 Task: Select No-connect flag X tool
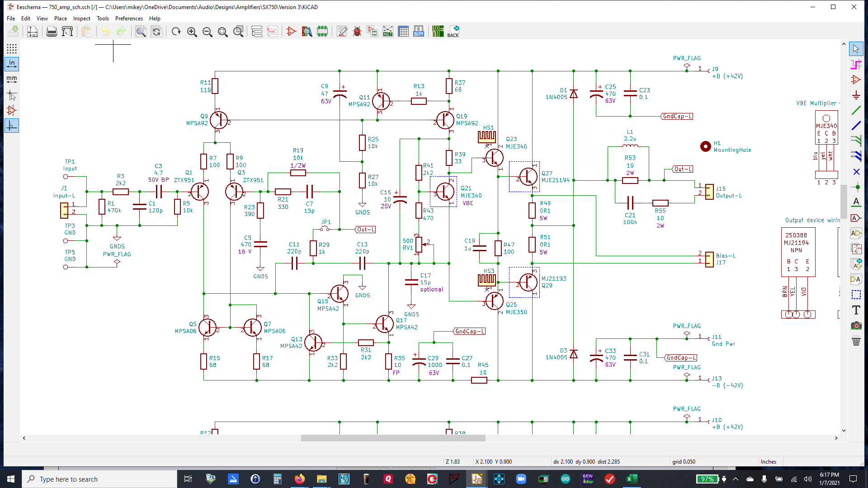tap(856, 172)
